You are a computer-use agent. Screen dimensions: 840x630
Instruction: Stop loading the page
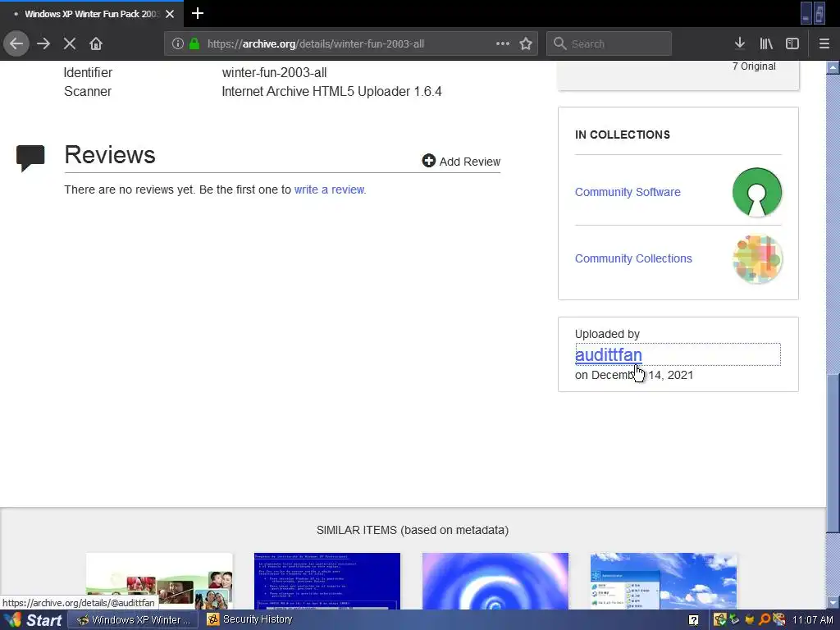coord(70,43)
